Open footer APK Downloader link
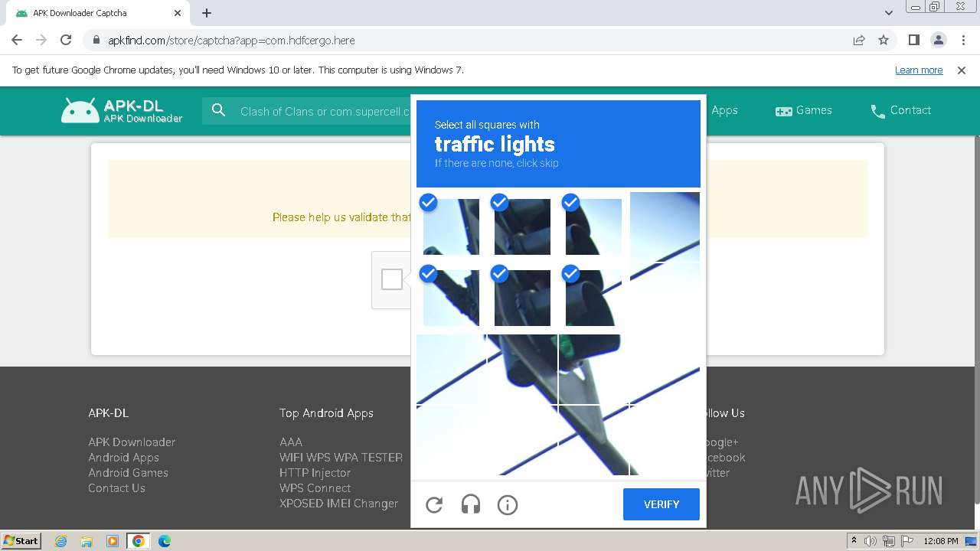The height and width of the screenshot is (551, 980). pos(132,442)
